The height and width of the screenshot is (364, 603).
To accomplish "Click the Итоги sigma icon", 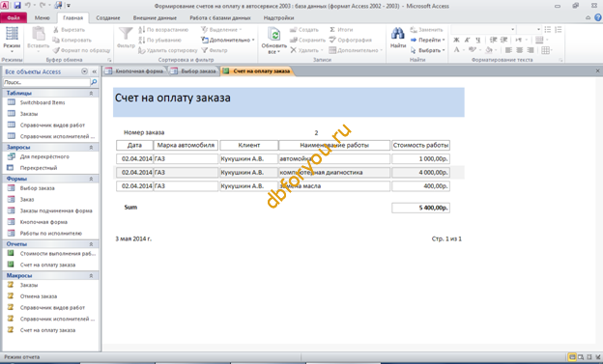I will click(332, 30).
